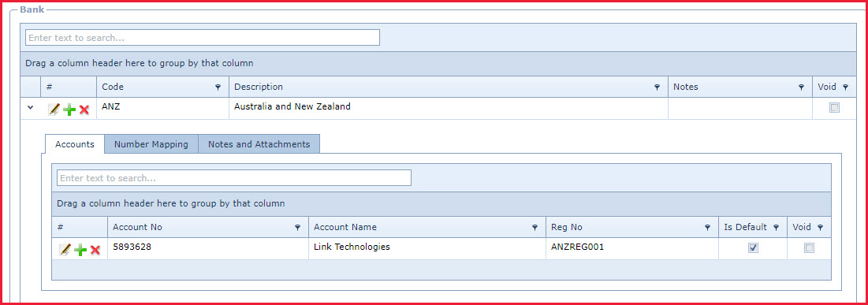Open filter icon on Code column

(x=218, y=87)
